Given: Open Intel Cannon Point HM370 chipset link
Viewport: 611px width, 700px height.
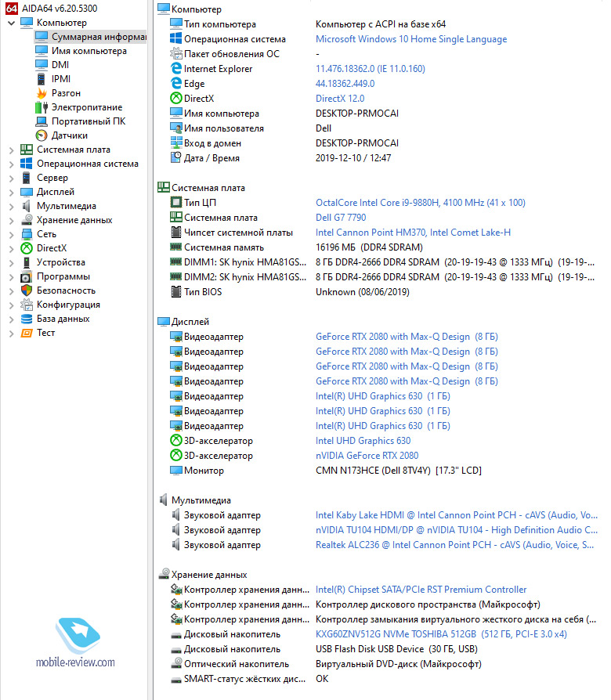Looking at the screenshot, I should tap(413, 232).
